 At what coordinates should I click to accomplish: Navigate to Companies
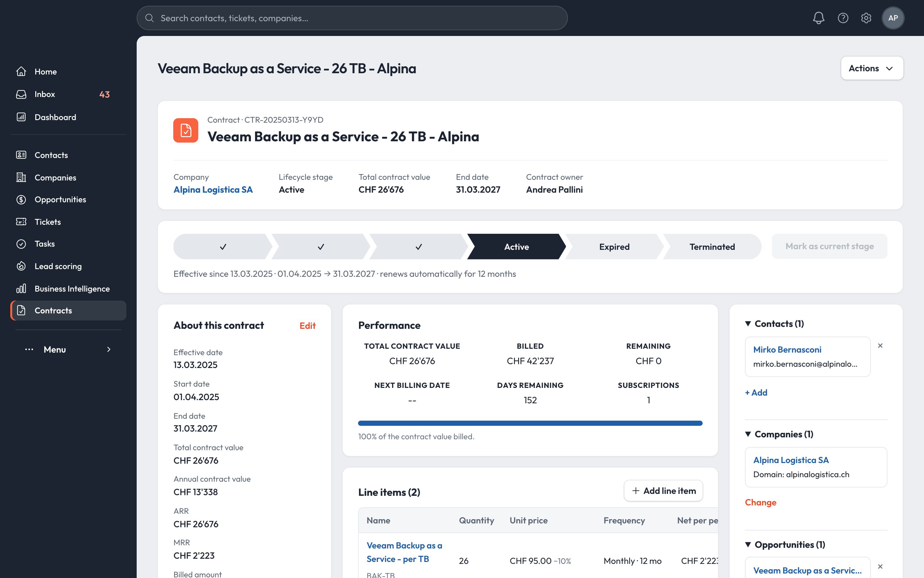point(68,177)
